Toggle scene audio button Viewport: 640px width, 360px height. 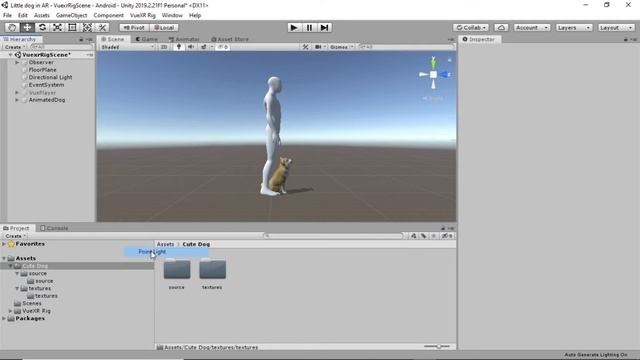click(x=191, y=47)
